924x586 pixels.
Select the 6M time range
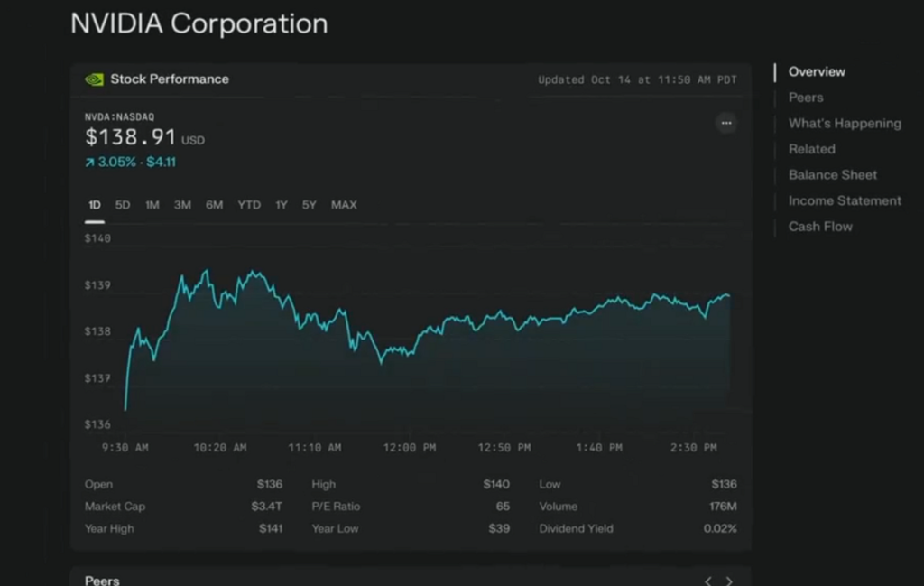click(214, 205)
